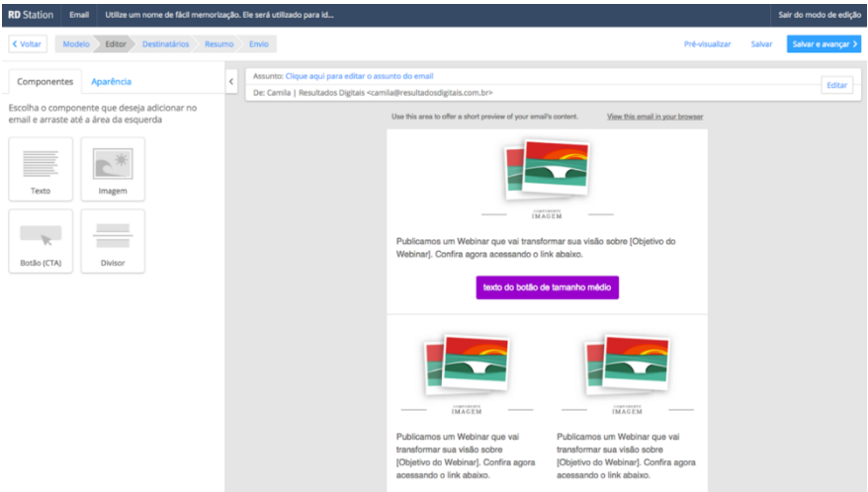The image size is (868, 492).
Task: Choose the Divisor component icon
Action: (113, 235)
